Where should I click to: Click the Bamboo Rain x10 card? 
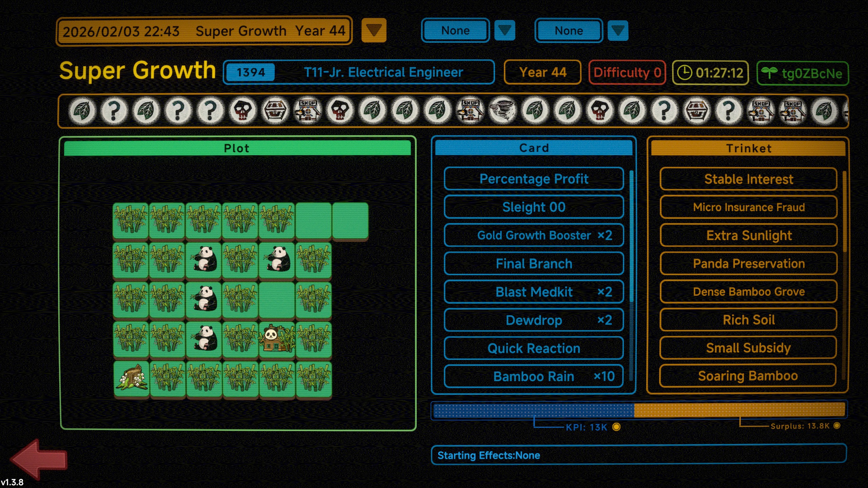(534, 376)
